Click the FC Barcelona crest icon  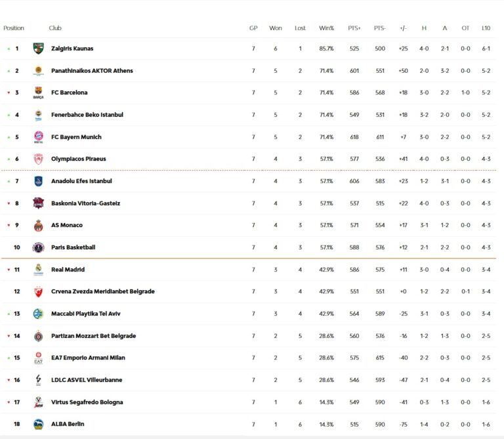pyautogui.click(x=39, y=93)
